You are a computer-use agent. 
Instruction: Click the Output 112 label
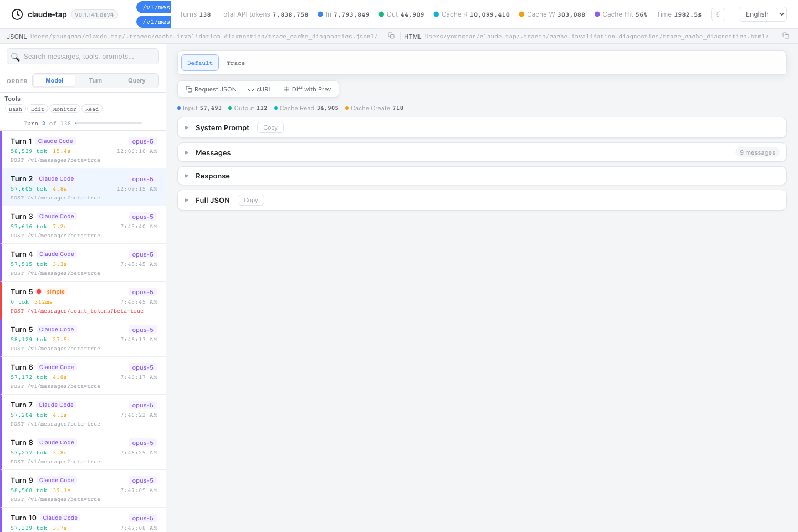(248, 108)
